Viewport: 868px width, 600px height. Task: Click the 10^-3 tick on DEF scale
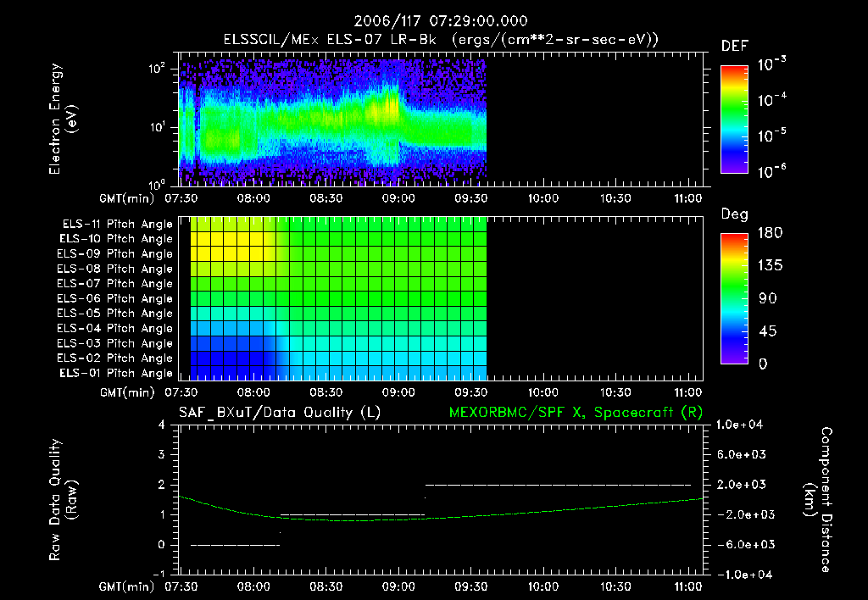click(x=771, y=64)
